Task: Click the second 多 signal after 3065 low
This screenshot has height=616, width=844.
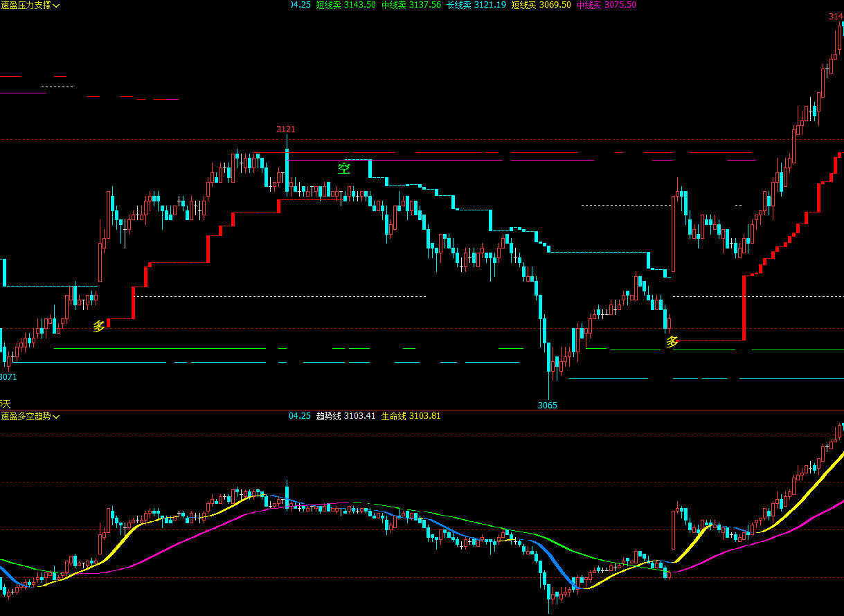Action: click(672, 341)
